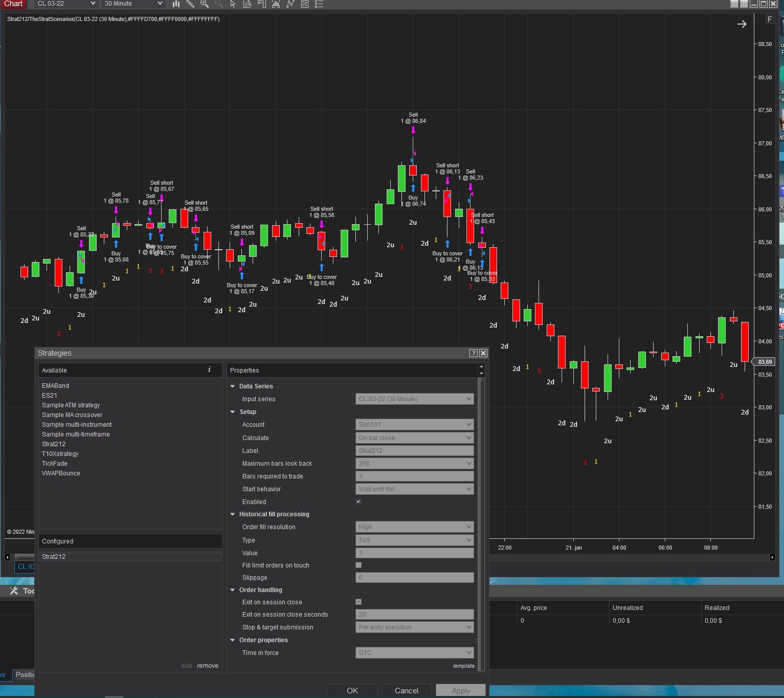784x698 pixels.
Task: Click the chart scroll right arrow
Action: 772,557
